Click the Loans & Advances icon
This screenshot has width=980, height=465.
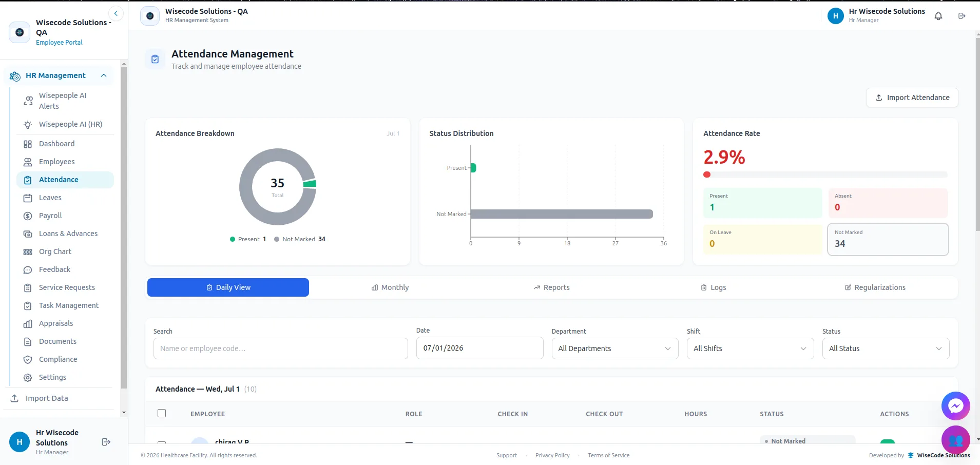(x=28, y=234)
